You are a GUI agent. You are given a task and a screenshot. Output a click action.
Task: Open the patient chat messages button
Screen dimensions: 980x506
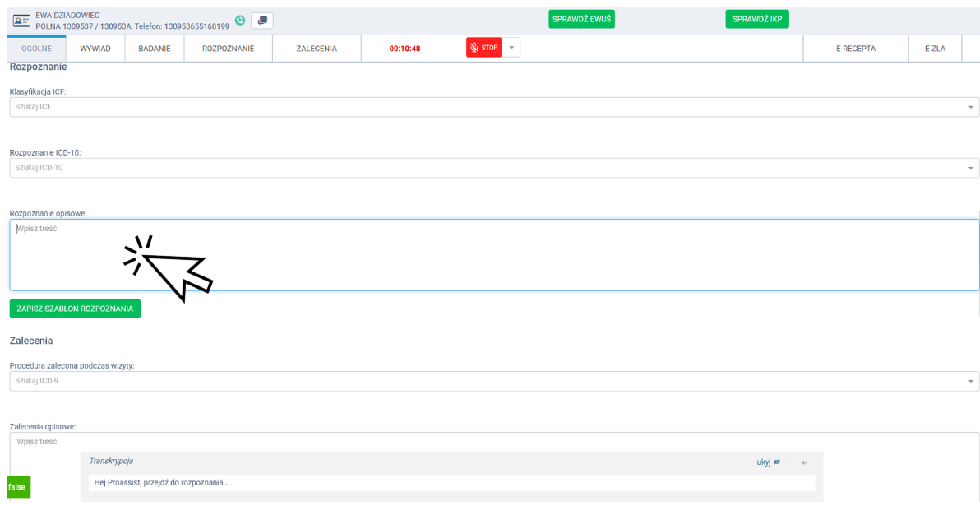pos(262,21)
